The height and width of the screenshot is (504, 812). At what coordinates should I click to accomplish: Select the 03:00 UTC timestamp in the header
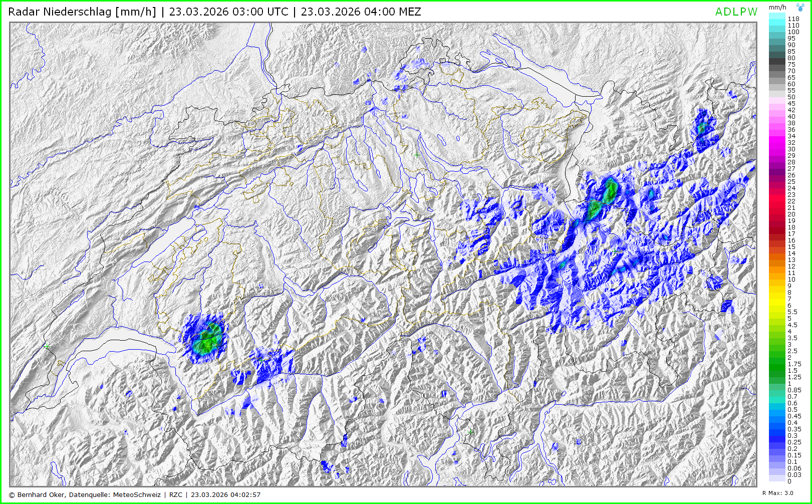228,12
